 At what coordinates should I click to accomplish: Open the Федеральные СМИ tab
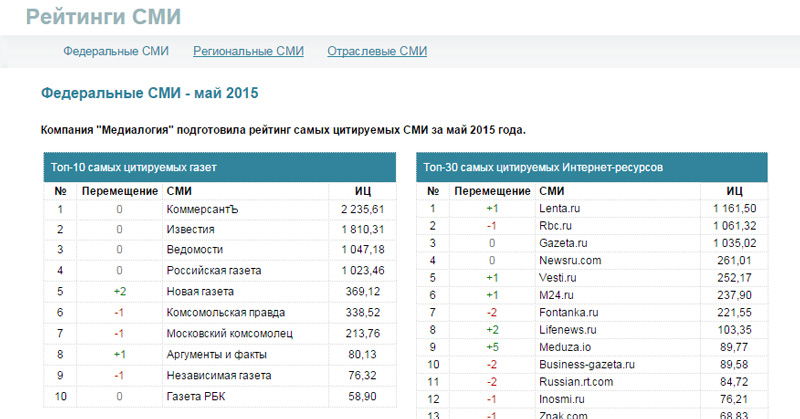coord(116,51)
